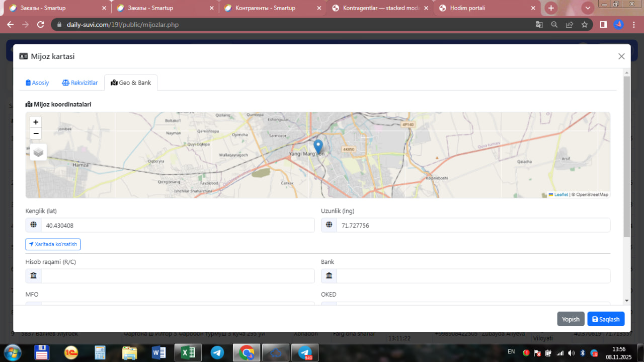Click the Kenglik (lat) input field

[177, 226]
